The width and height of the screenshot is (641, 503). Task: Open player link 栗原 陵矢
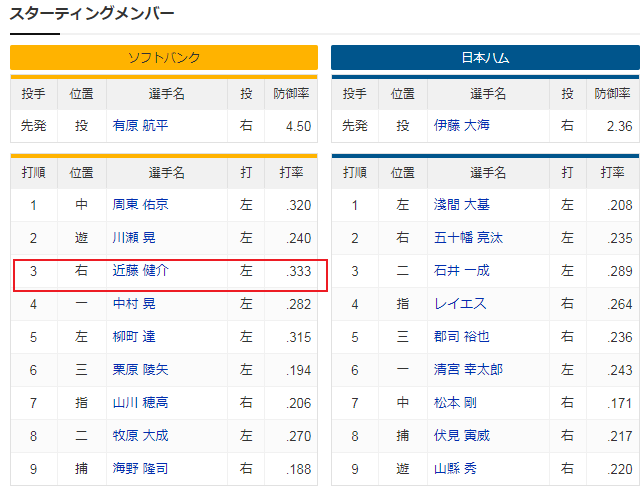(x=140, y=370)
